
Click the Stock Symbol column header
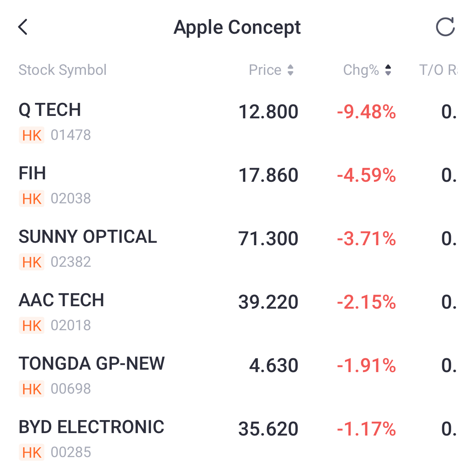[63, 70]
